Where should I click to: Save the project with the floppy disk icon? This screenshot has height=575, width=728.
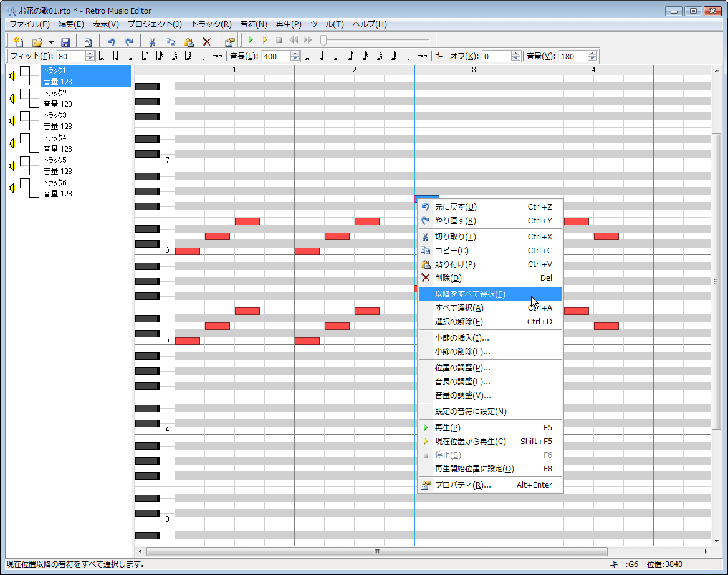pyautogui.click(x=65, y=42)
